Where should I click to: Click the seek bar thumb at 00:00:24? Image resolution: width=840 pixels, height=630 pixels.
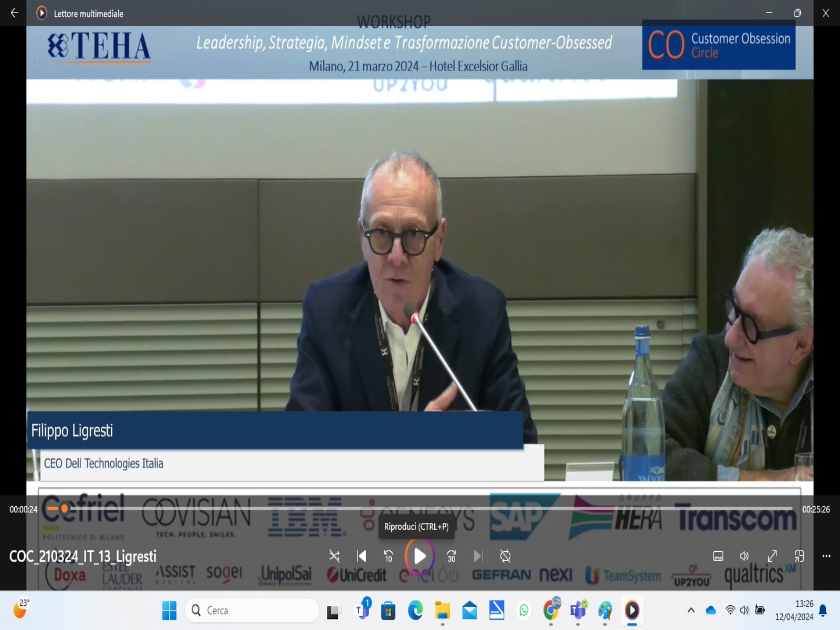coord(65,508)
